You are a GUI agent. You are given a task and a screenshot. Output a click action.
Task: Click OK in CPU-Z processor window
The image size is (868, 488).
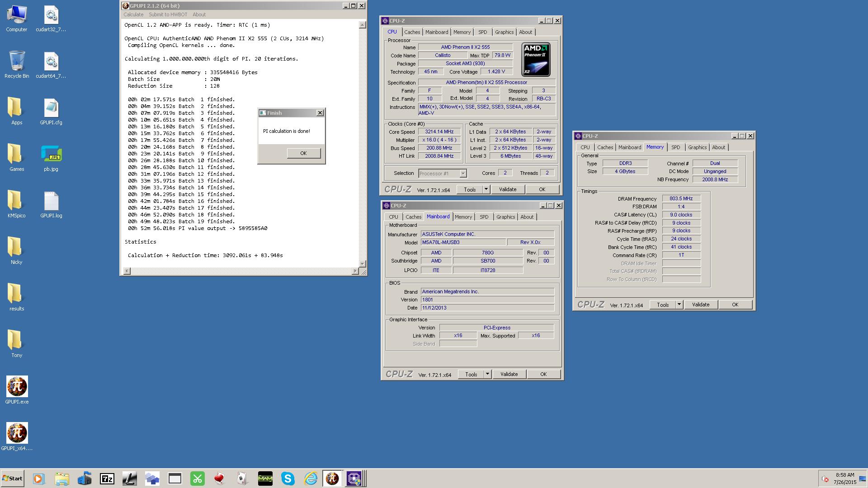542,189
